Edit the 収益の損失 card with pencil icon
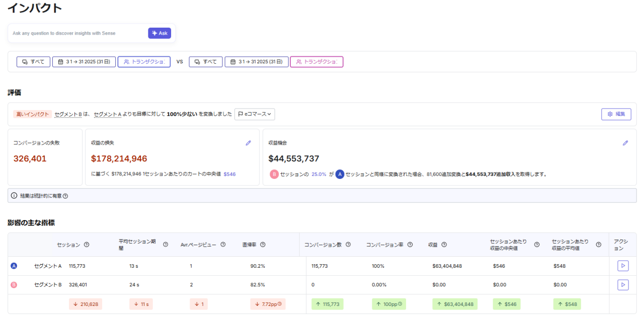The image size is (644, 317). (248, 143)
